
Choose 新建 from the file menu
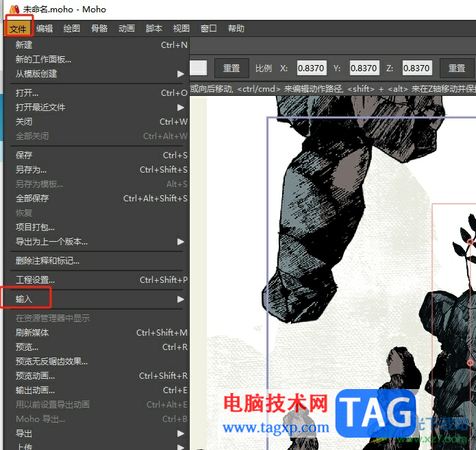coord(97,45)
